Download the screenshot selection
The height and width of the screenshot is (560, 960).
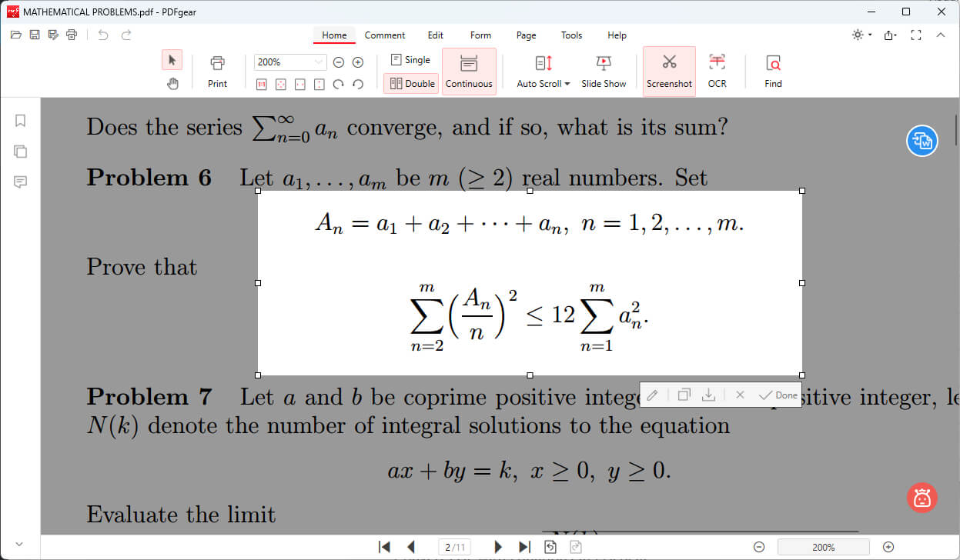coord(710,395)
